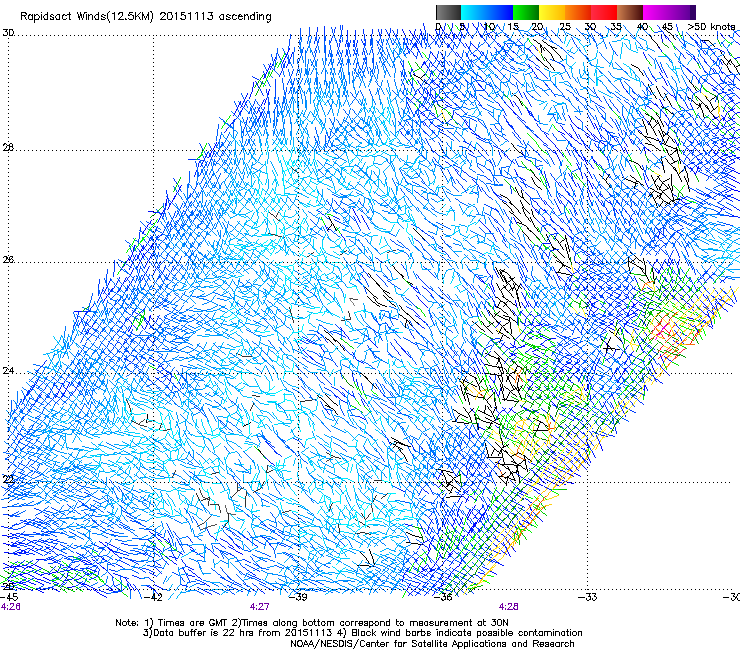Click the legend label '40' under the color bar
Viewport: 740px width, 650px height.
click(x=642, y=27)
